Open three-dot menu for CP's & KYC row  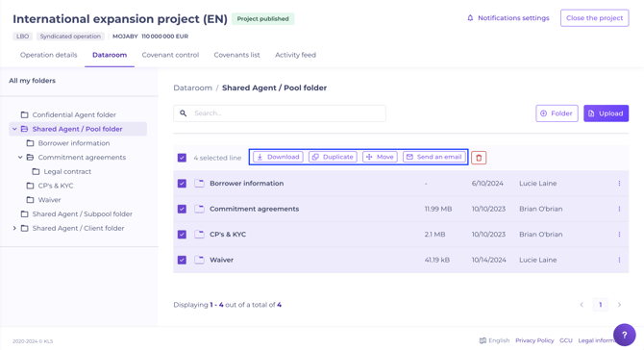[x=619, y=235]
